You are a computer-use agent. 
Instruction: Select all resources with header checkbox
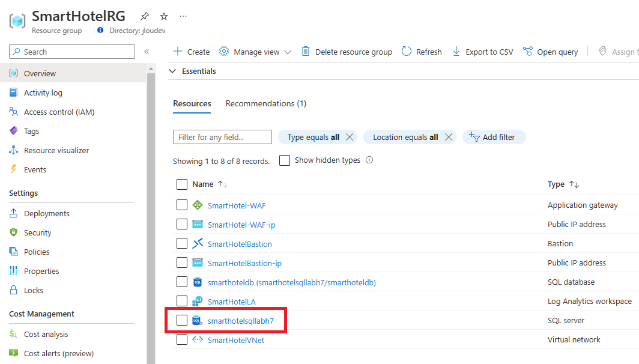tap(182, 184)
